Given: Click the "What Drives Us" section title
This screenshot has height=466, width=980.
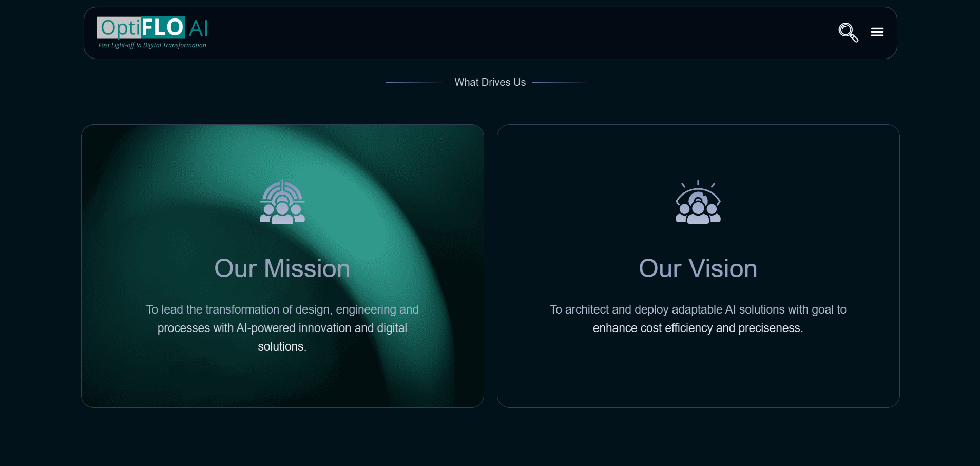Looking at the screenshot, I should coord(490,82).
